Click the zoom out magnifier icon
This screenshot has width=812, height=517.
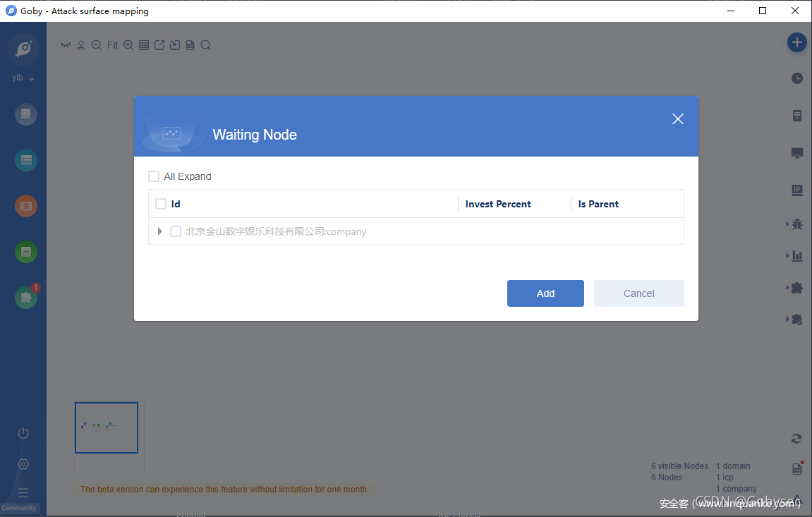[97, 45]
